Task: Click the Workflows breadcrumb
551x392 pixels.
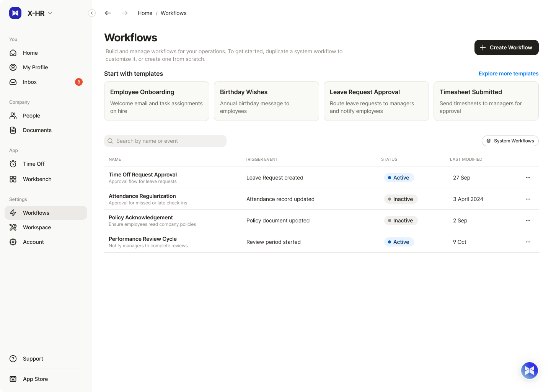Action: click(x=174, y=13)
